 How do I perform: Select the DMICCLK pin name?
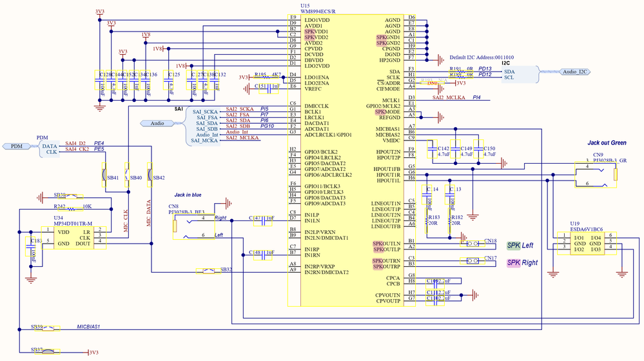pos(317,106)
